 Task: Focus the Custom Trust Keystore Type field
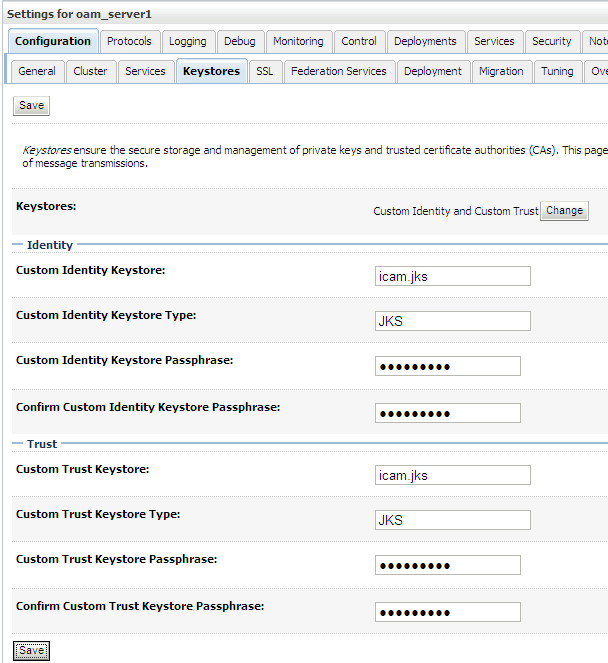coord(452,520)
